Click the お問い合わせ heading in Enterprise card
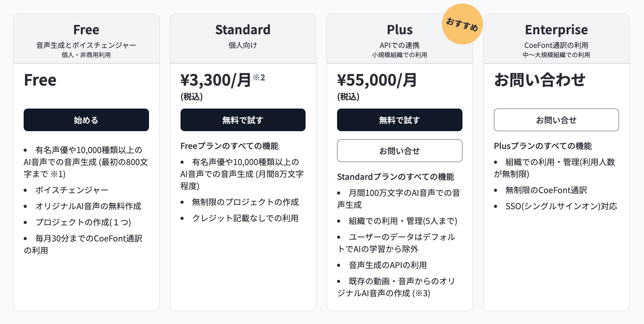The image size is (644, 324). (x=540, y=80)
